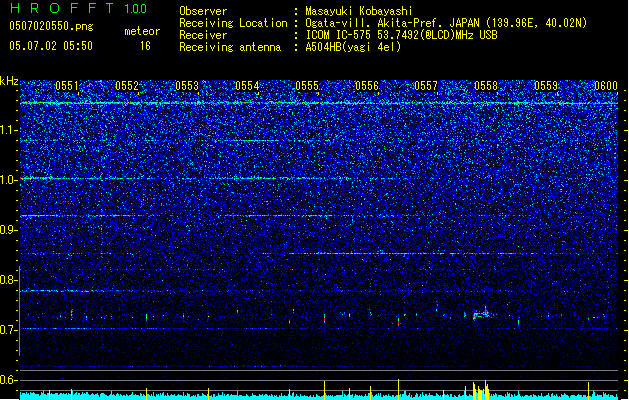Click the 0553 time marker
Image resolution: width=629 pixels, height=400 pixels.
pyautogui.click(x=187, y=86)
